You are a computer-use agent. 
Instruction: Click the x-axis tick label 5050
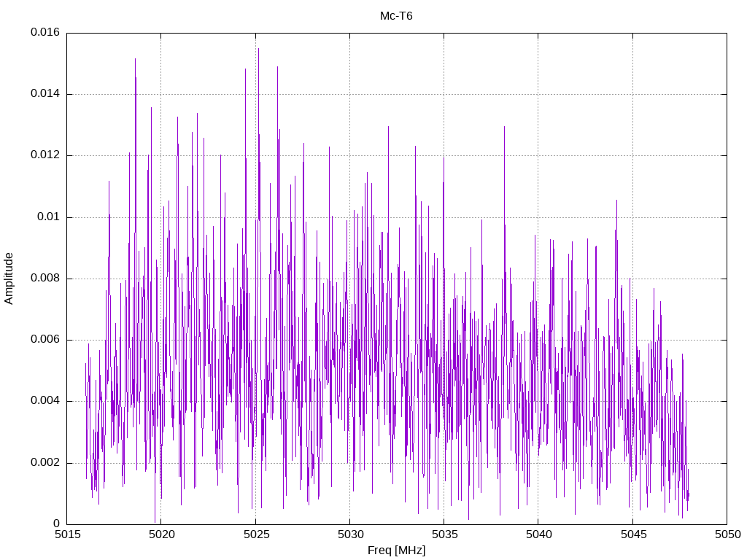727,534
